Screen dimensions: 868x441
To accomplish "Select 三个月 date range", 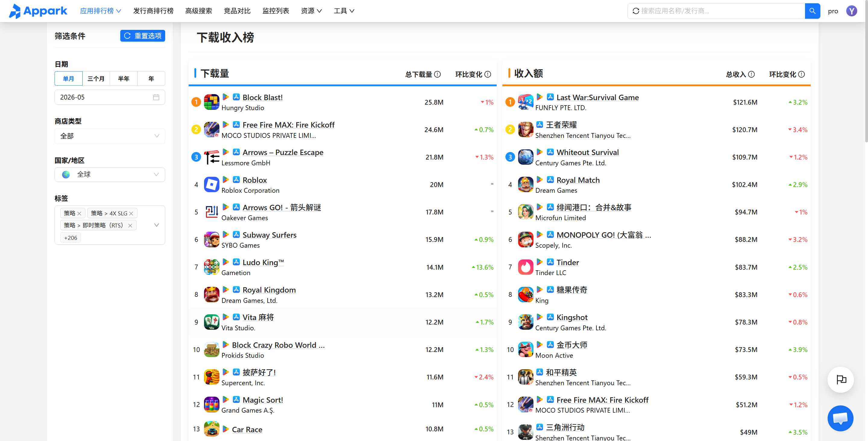I will (x=96, y=78).
